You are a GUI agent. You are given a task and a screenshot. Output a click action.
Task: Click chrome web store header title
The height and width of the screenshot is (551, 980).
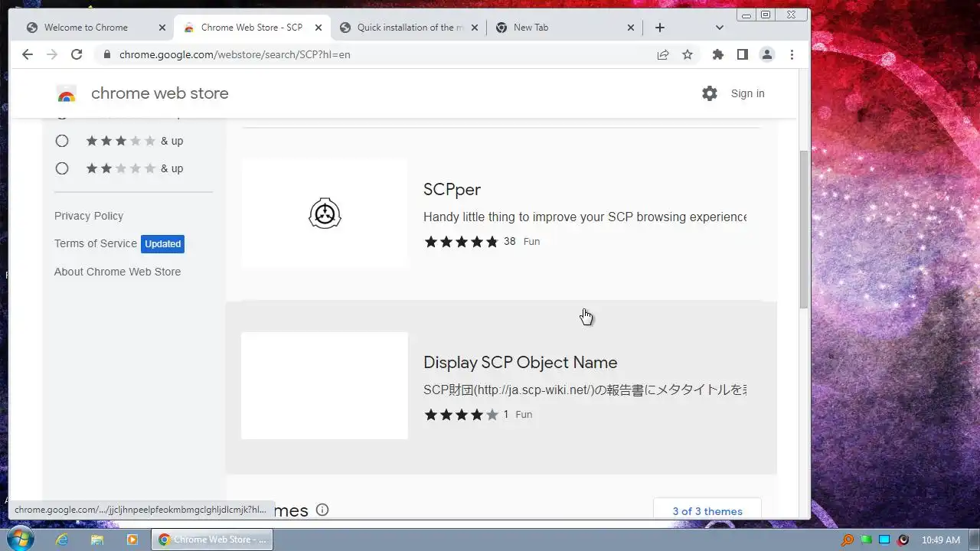point(159,93)
